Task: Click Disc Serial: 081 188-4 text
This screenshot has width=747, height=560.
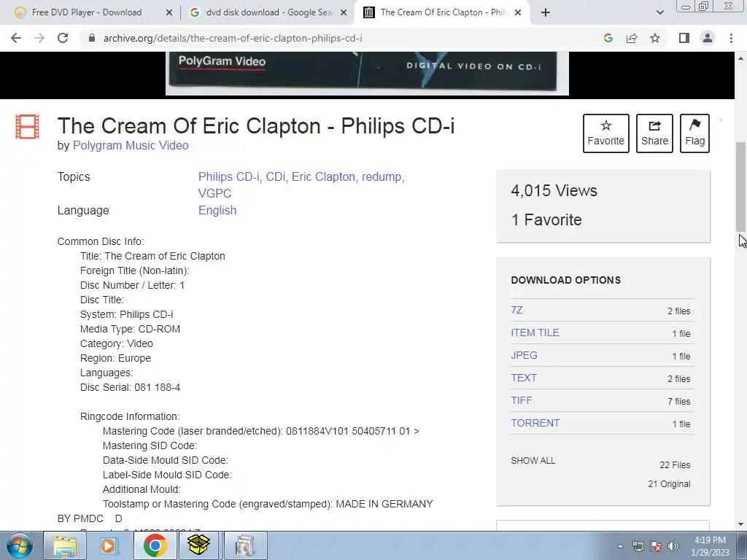Action: pos(130,387)
